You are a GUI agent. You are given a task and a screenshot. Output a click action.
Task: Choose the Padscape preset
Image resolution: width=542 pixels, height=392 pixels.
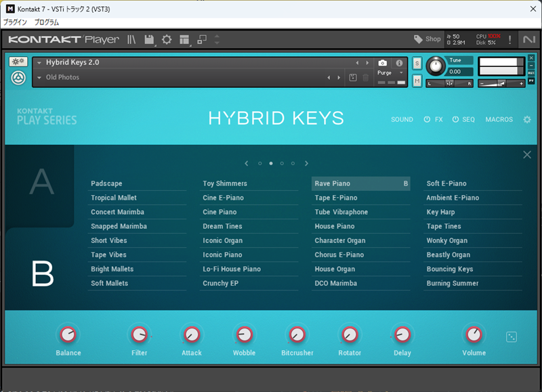(137, 183)
